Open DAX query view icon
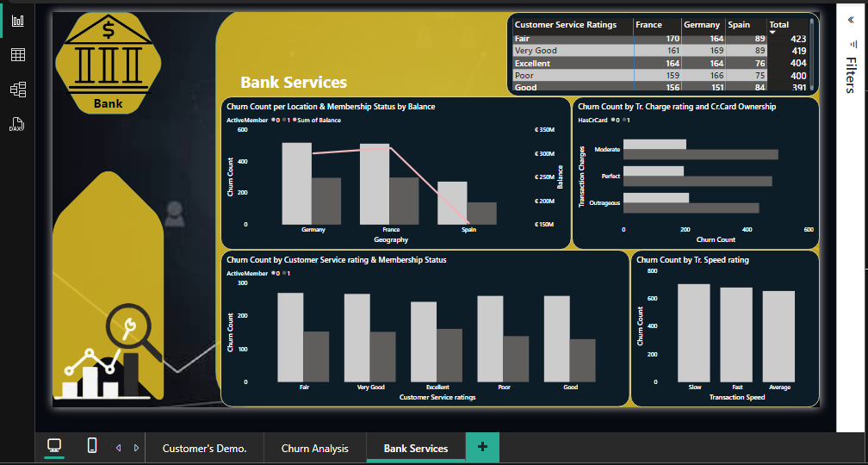The width and height of the screenshot is (868, 465). [18, 125]
